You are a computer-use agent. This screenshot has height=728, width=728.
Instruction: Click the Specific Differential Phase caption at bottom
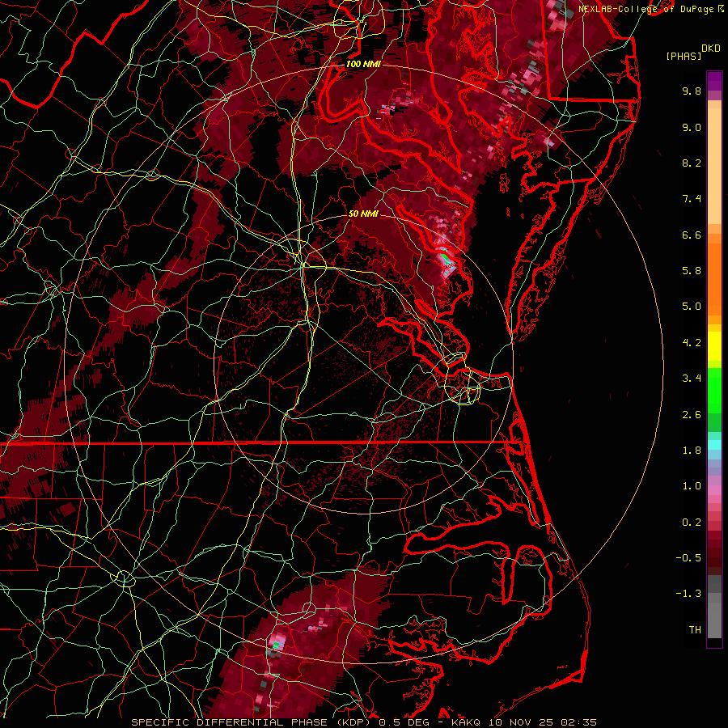(x=364, y=722)
